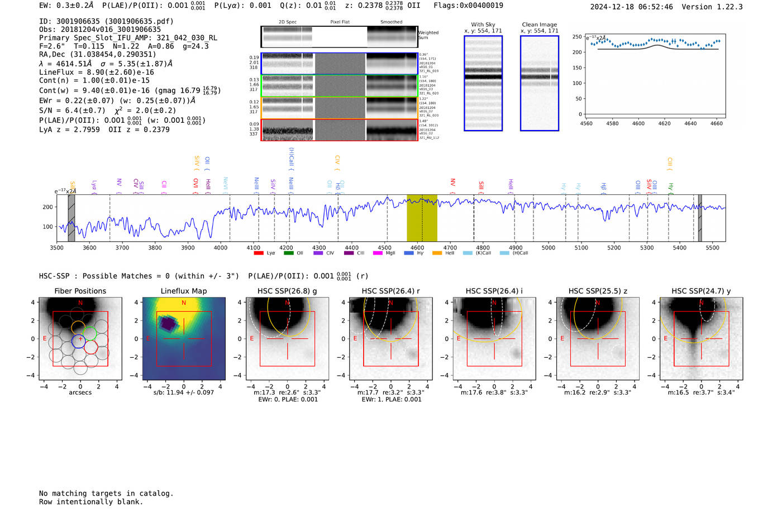This screenshot has height=532, width=782.
Task: Select the blue fiber circle in Fiber Positions
Action: point(79,341)
